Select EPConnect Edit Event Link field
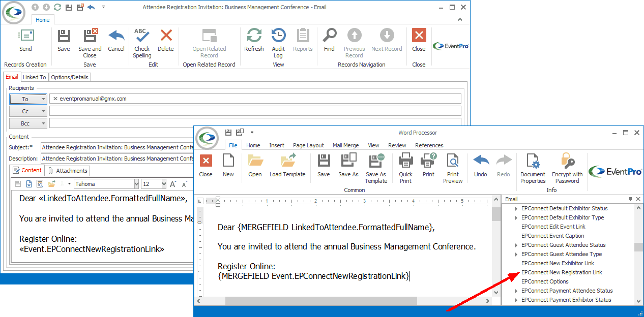 [553, 227]
